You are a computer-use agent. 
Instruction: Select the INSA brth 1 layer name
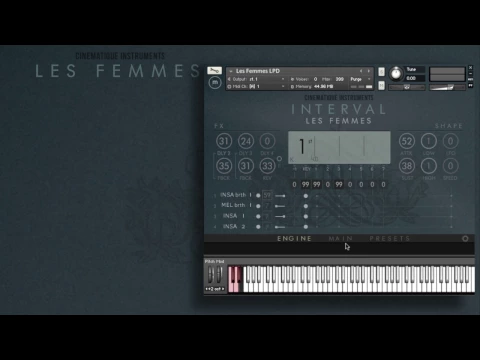coord(236,195)
